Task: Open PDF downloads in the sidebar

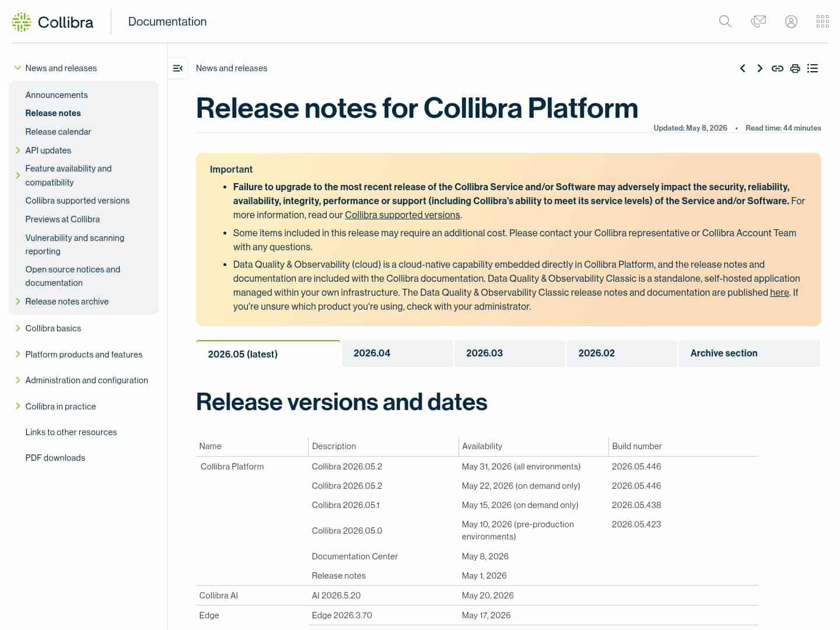Action: pos(55,457)
